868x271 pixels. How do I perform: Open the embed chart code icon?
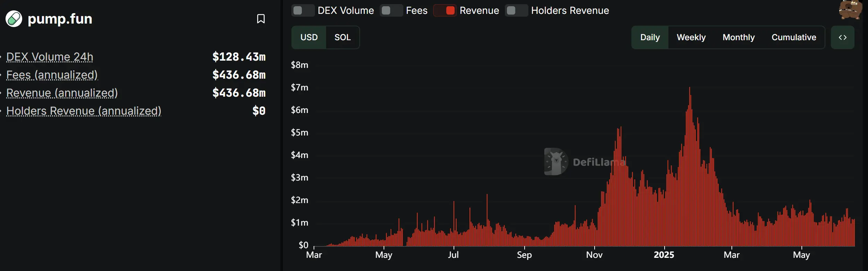point(842,37)
